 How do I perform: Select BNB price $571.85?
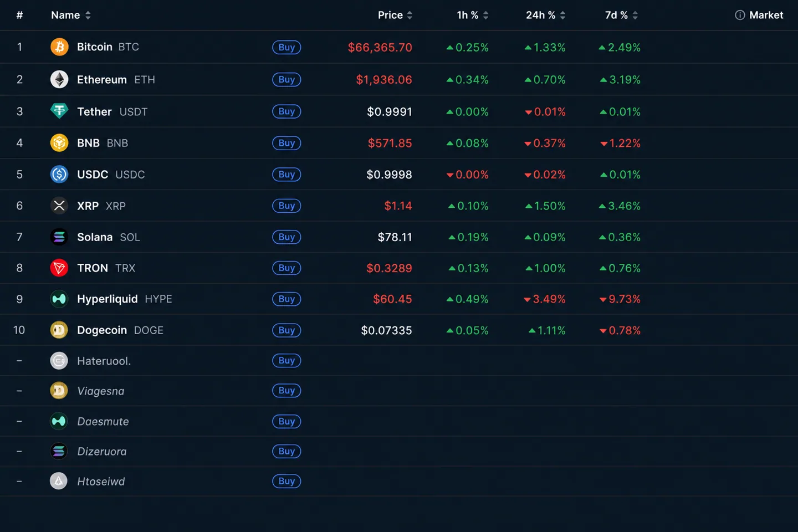point(390,144)
